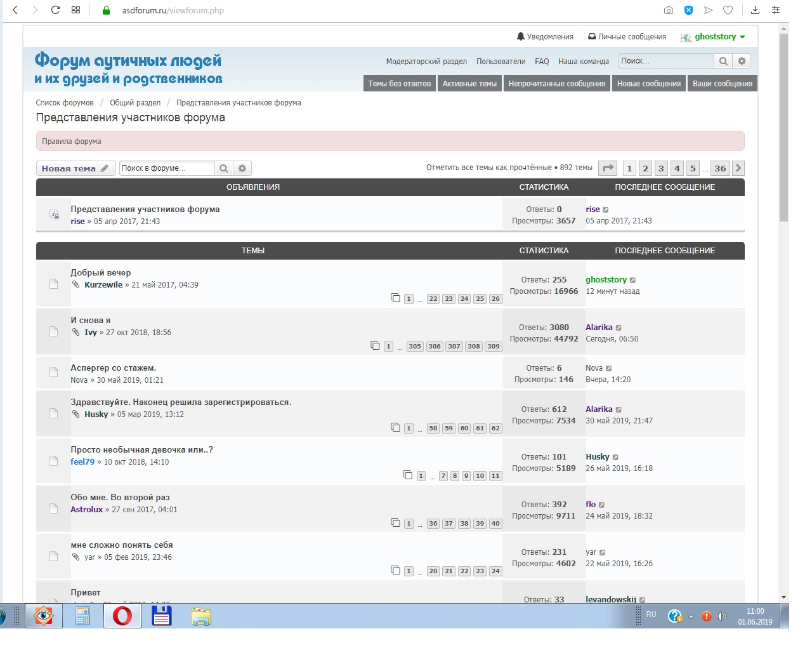Viewport: 812px width, 650px height.
Task: Open Уведомления notifications dropdown
Action: (545, 37)
